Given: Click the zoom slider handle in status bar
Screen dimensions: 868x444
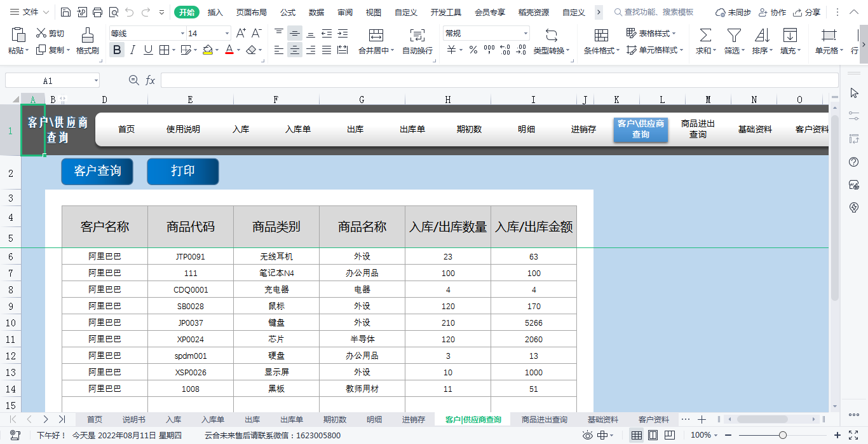Looking at the screenshot, I should pyautogui.click(x=782, y=435).
